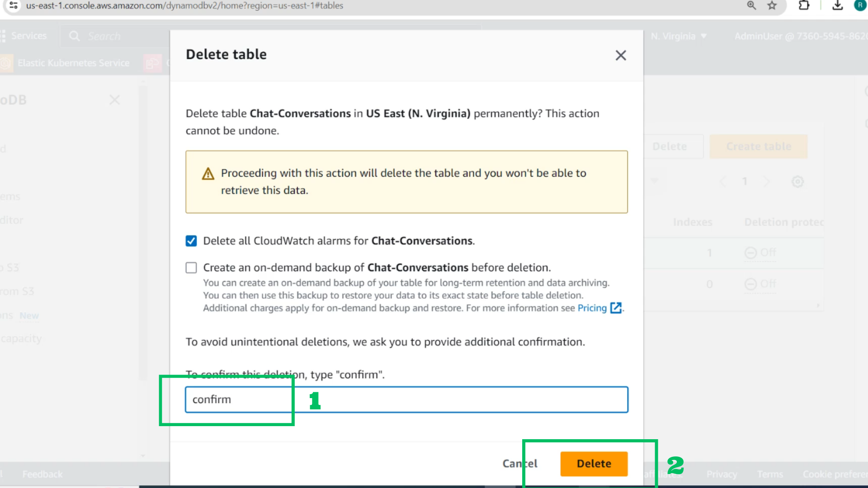
Task: Expand the N. Virginia region dropdown
Action: 678,36
